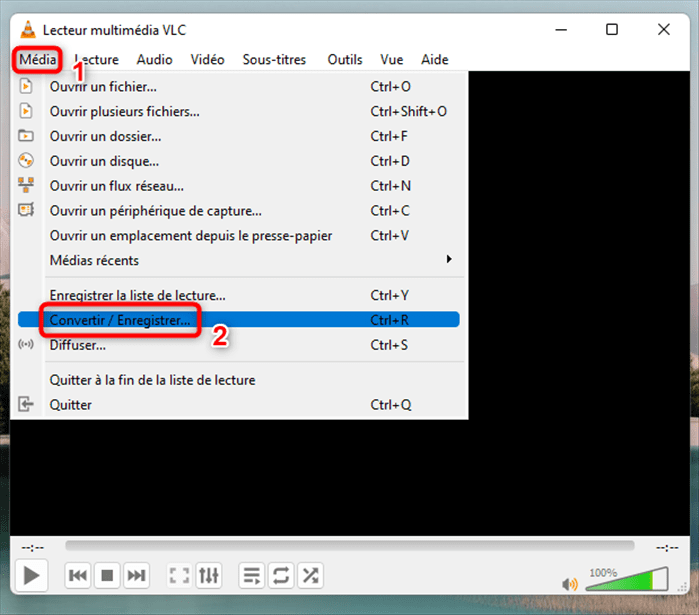Mute audio via the speaker icon
699x615 pixels.
click(x=570, y=584)
